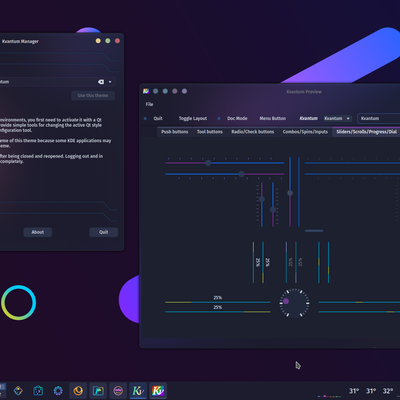The height and width of the screenshot is (400, 400).
Task: Open the Radio/Check buttons tab
Action: tap(253, 132)
